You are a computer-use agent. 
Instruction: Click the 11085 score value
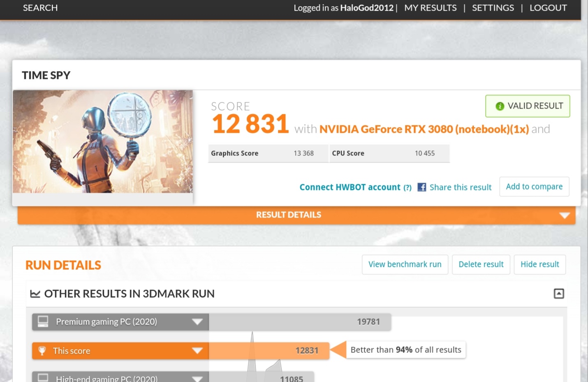(292, 379)
